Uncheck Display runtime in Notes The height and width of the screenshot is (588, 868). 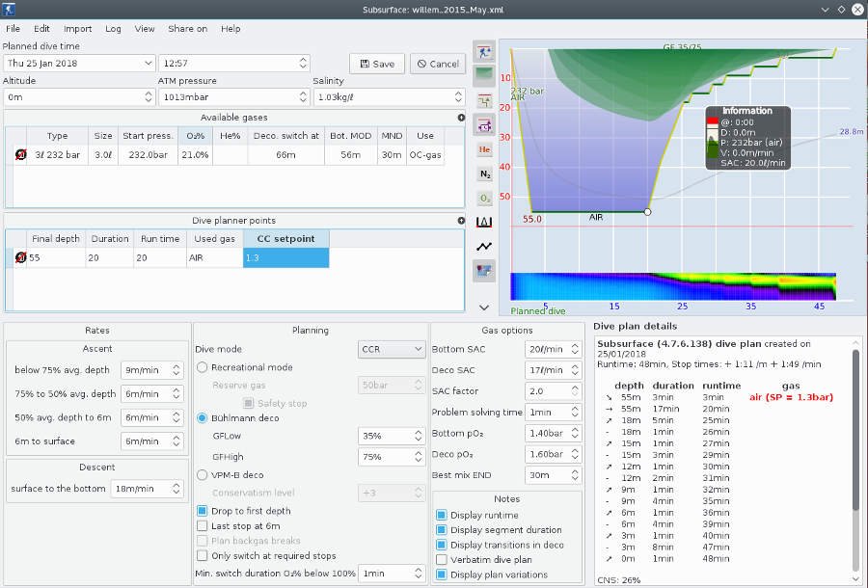click(442, 515)
